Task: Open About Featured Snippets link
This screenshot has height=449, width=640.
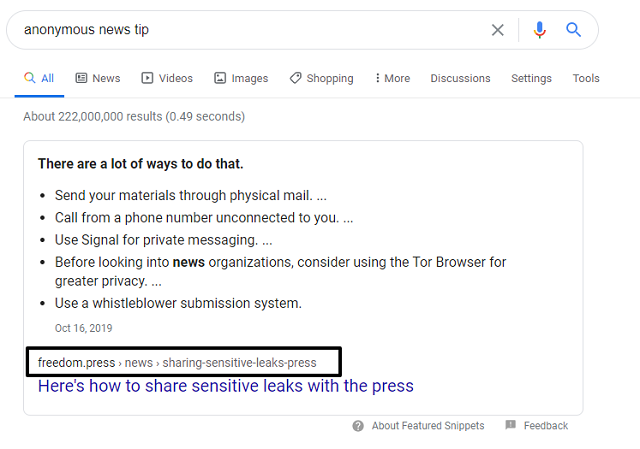Action: point(428,426)
